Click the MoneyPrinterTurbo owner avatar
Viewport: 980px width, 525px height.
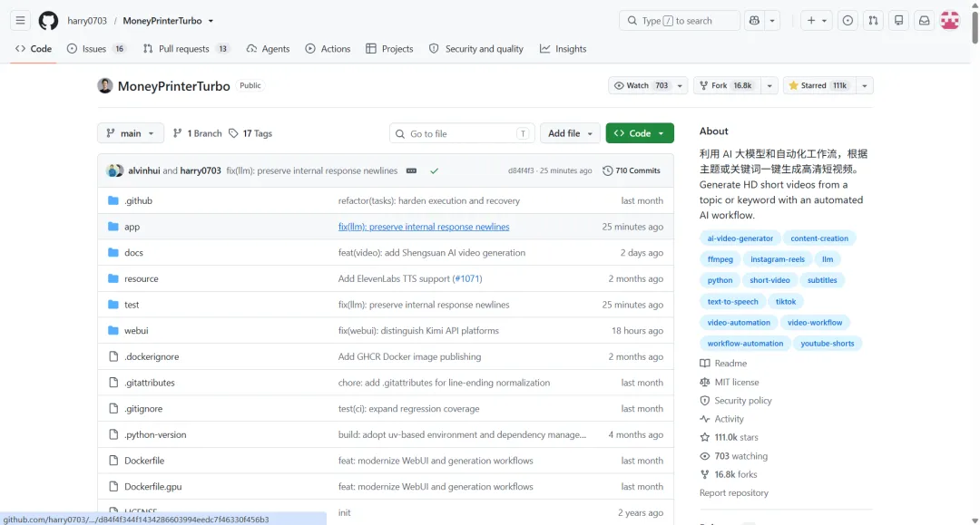click(x=105, y=85)
